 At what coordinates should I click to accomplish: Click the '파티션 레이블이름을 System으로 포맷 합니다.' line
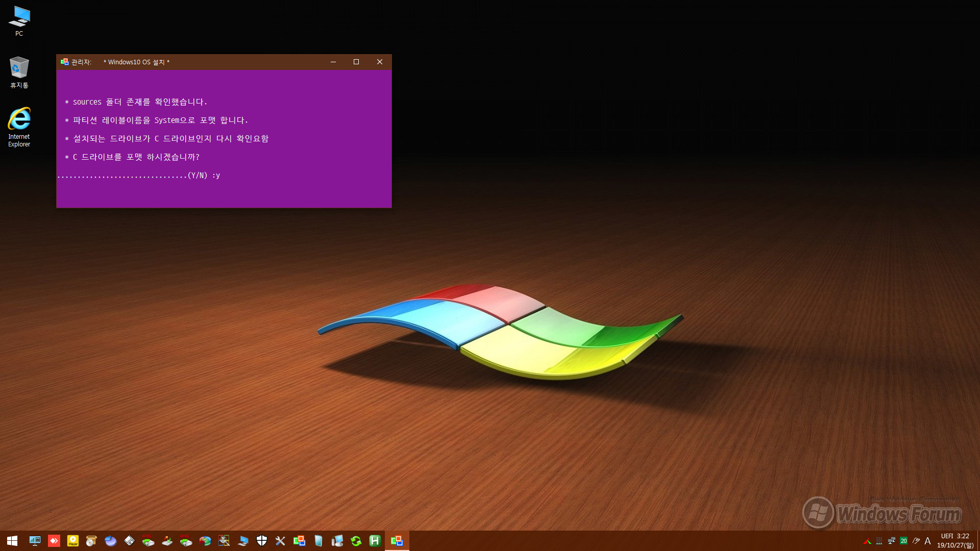pyautogui.click(x=160, y=120)
